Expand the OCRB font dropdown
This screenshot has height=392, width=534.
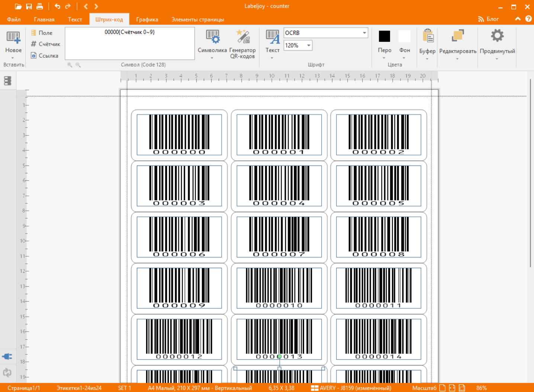(364, 33)
